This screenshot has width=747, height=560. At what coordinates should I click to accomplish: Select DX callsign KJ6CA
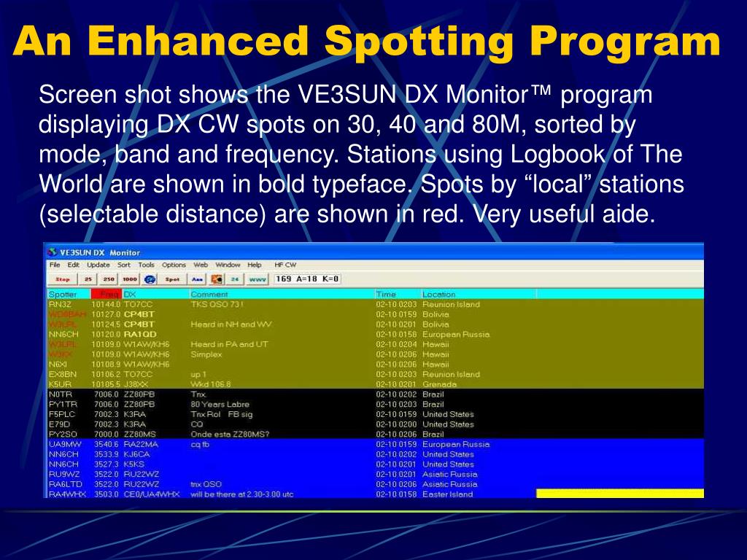point(136,454)
